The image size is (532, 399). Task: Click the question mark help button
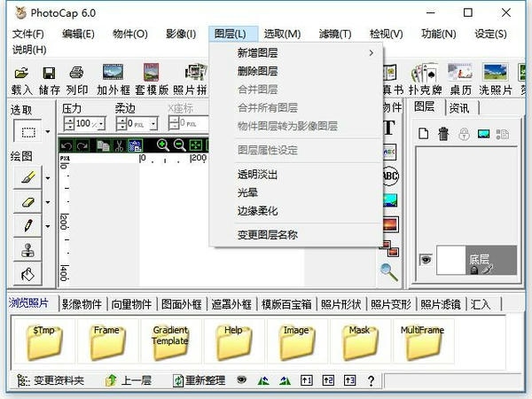point(372,380)
